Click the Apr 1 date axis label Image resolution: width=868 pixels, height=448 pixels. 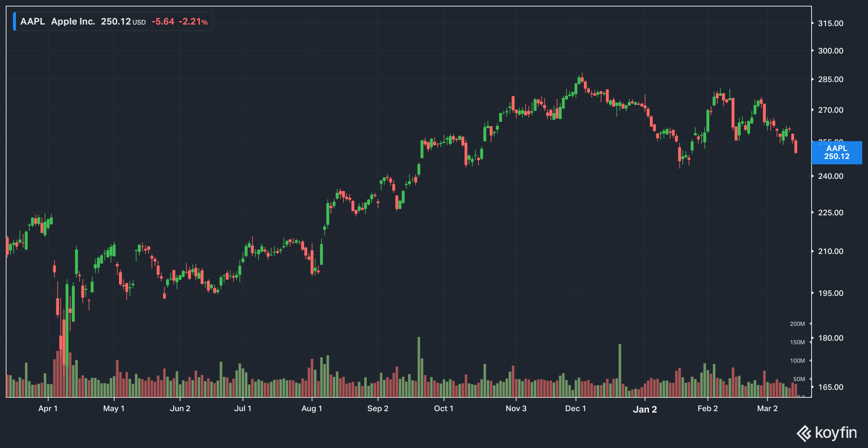tap(48, 409)
